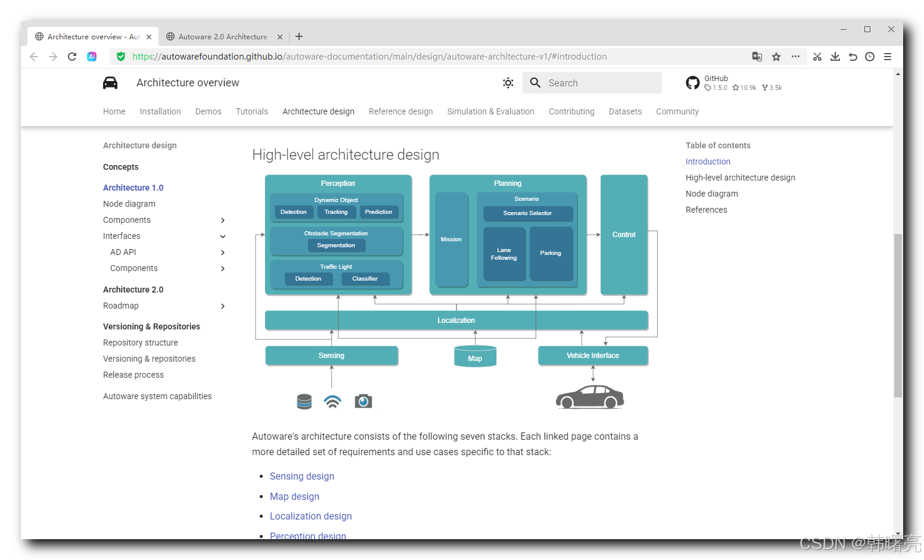Open browsing history clock icon
924x560 pixels.
870,57
